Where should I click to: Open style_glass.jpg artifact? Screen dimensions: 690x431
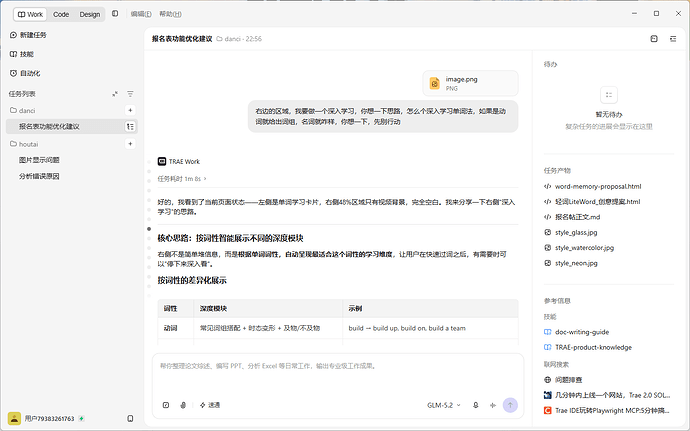(x=571, y=232)
